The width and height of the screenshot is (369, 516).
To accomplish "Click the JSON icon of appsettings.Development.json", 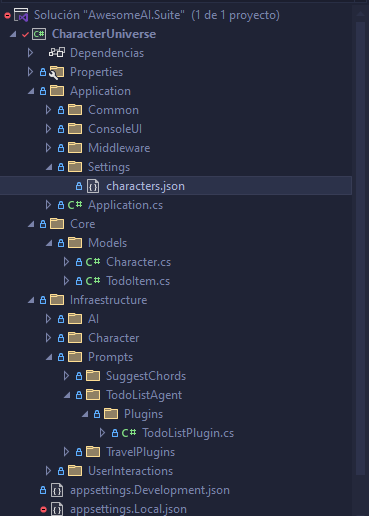I will pyautogui.click(x=57, y=490).
